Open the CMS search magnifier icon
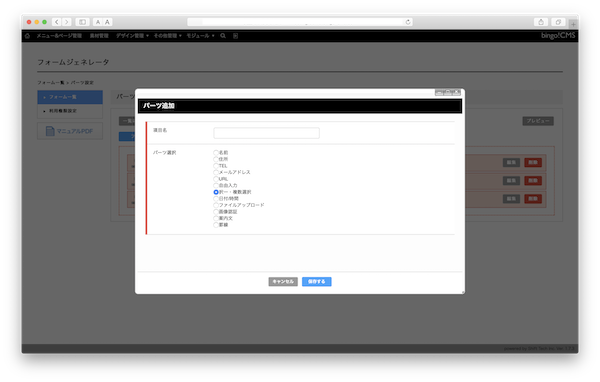600x382 pixels. (x=223, y=36)
